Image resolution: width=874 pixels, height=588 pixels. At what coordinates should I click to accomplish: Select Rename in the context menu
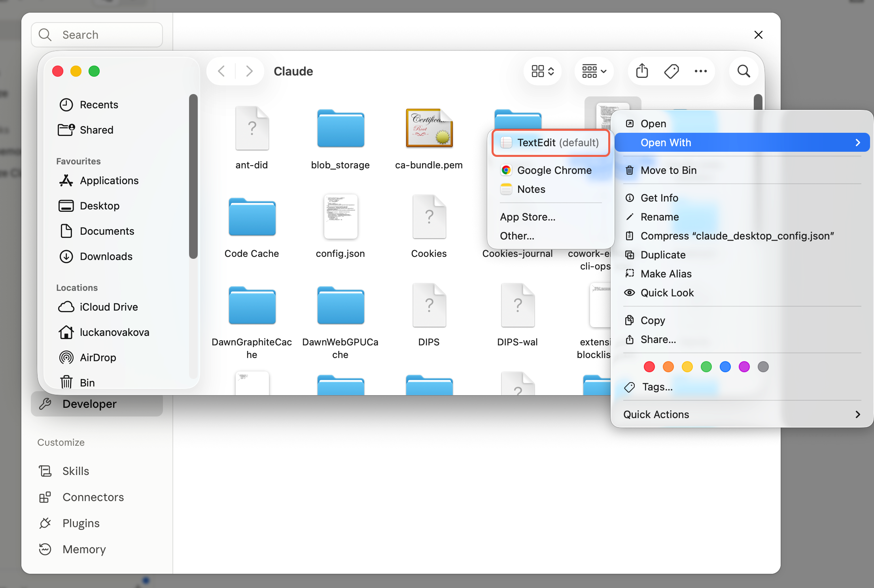(x=742, y=217)
